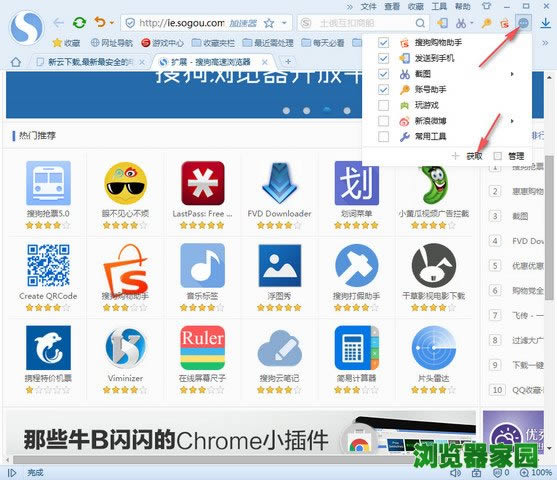Click the skin (shirt) icon in the title bar

pyautogui.click(x=486, y=6)
